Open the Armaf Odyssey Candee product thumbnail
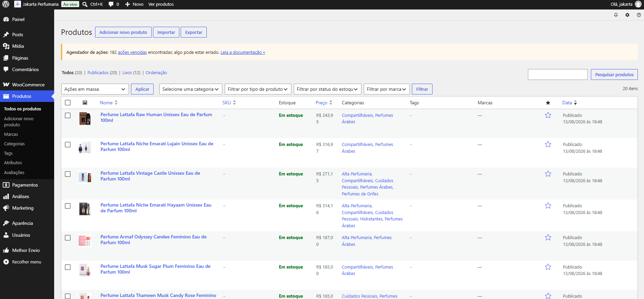644x299 pixels. pos(85,241)
